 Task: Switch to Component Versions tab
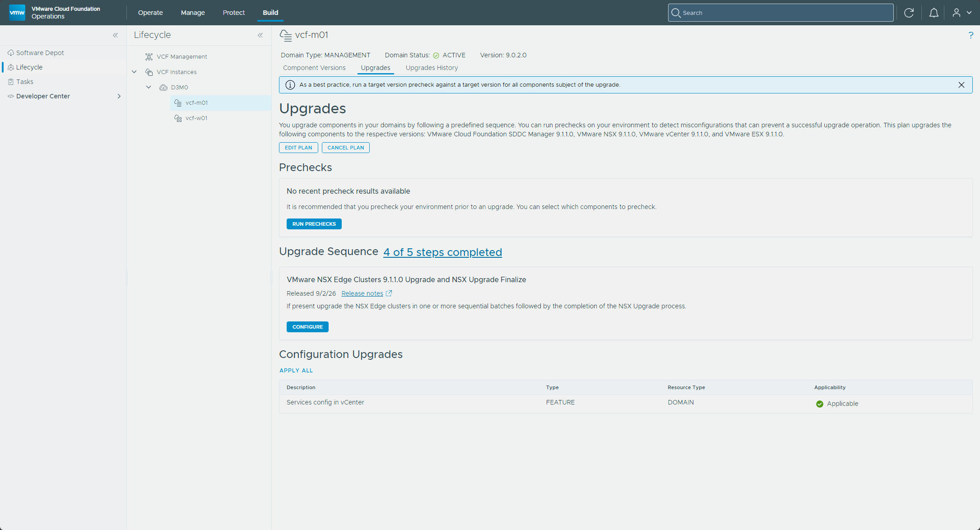[x=314, y=68]
